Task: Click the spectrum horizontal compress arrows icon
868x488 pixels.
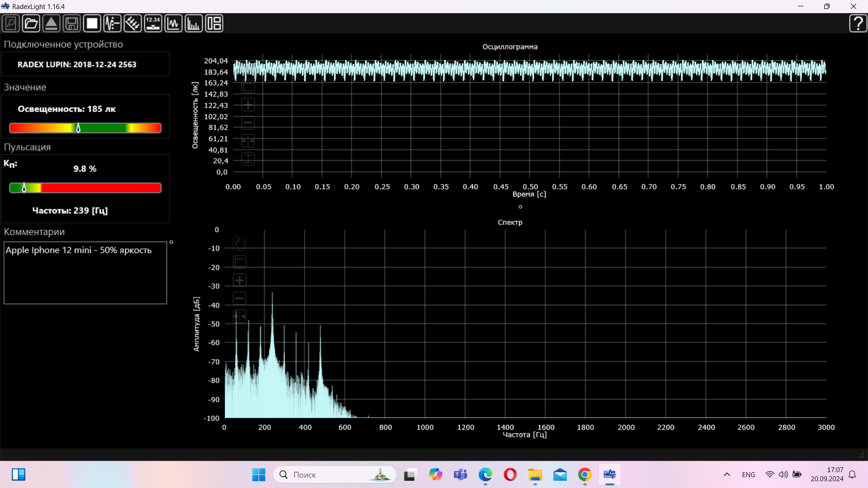Action: 240,316
